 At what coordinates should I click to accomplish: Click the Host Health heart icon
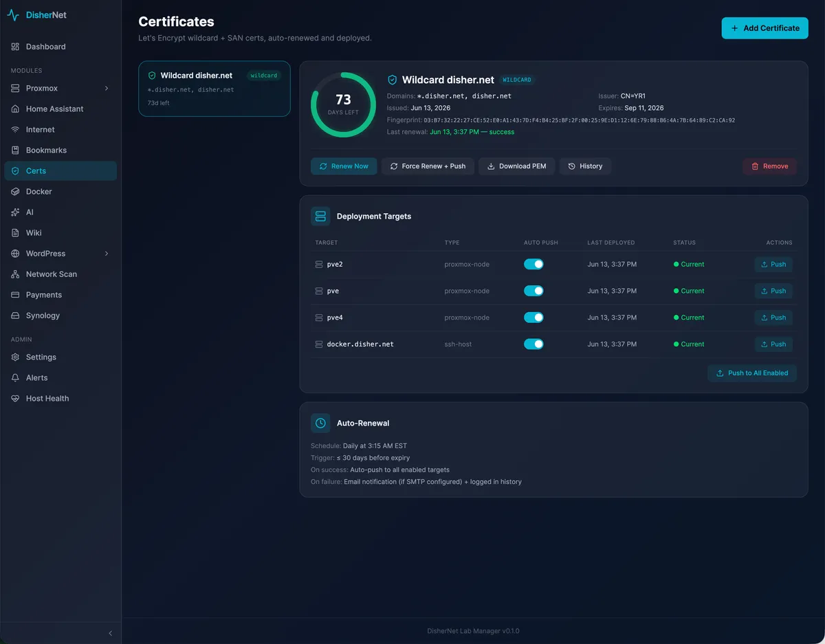(15, 398)
